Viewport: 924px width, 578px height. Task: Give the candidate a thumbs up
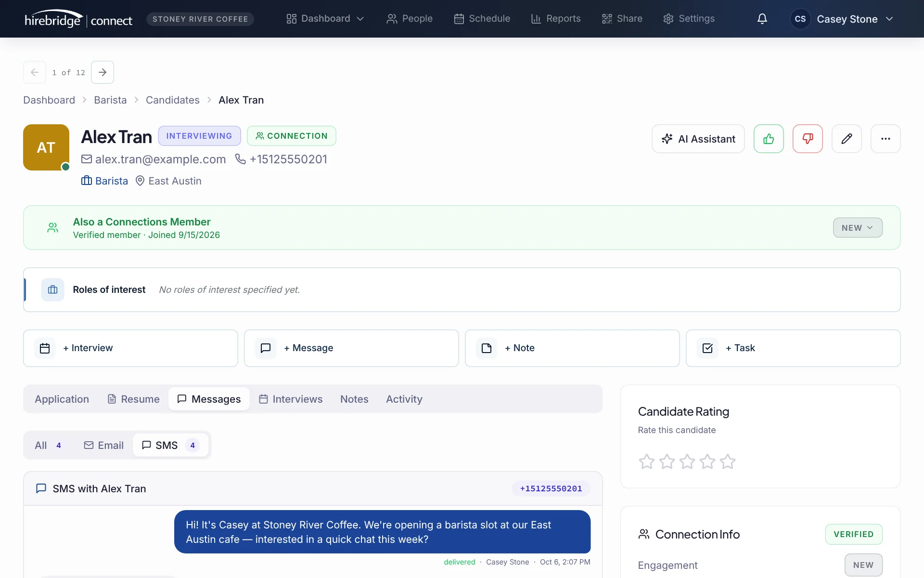[x=769, y=139]
